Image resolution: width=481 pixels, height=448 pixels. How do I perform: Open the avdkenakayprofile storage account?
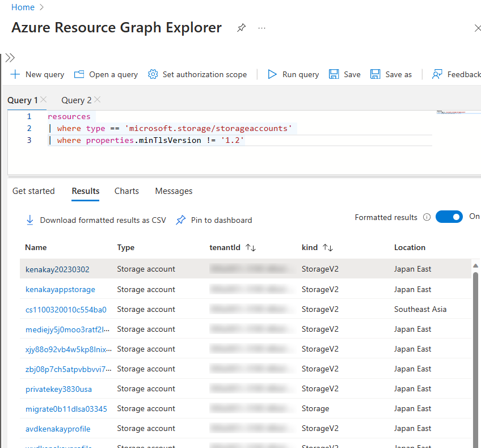click(x=58, y=429)
